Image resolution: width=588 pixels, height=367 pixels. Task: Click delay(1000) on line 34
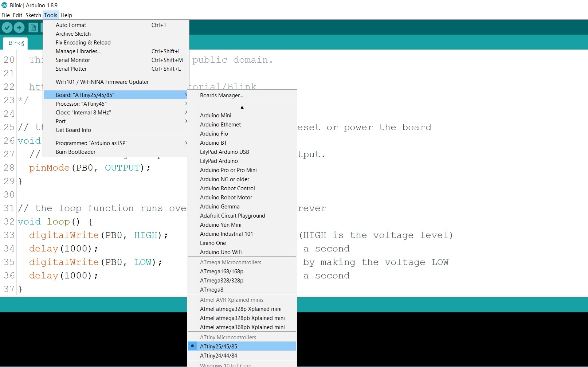pos(64,249)
